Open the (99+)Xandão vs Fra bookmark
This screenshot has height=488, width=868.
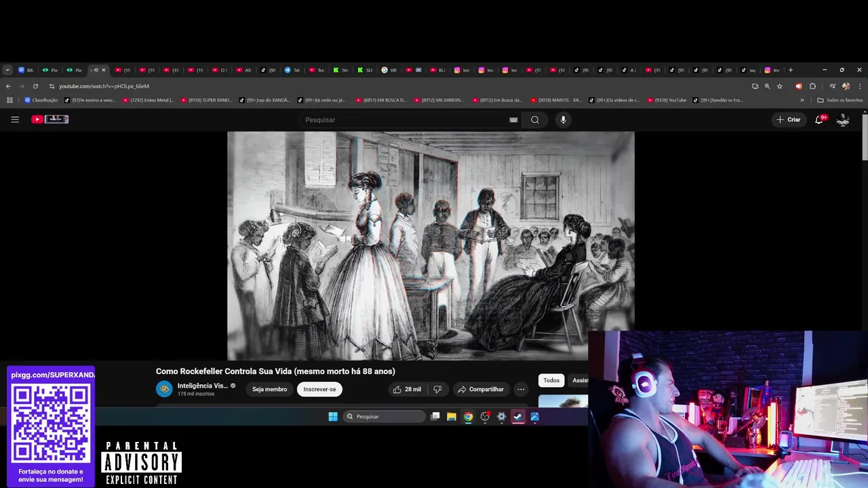pos(719,100)
